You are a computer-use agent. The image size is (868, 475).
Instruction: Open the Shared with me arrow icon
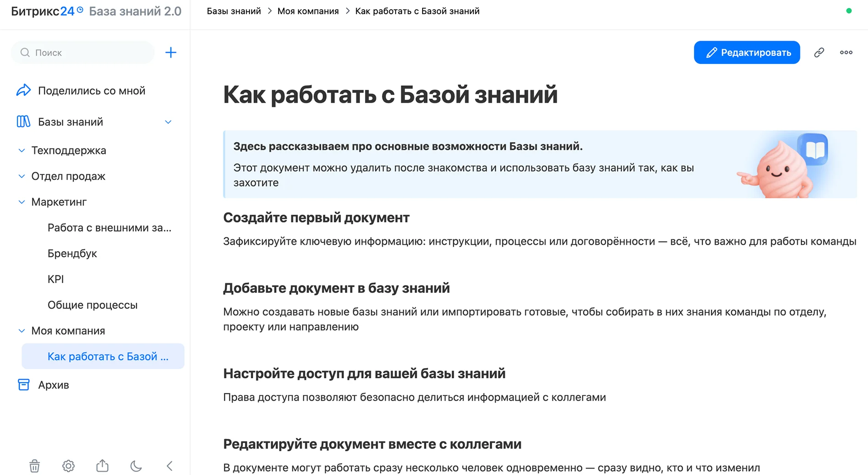pos(23,90)
